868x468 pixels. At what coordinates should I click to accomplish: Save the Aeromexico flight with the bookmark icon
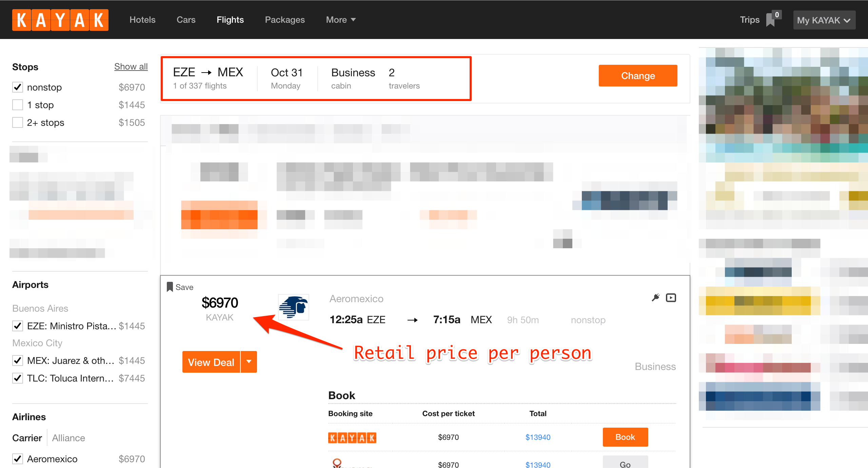tap(171, 287)
